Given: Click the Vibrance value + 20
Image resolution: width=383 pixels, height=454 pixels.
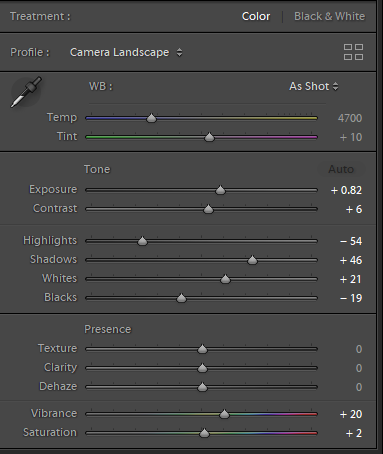Looking at the screenshot, I should pyautogui.click(x=351, y=414).
